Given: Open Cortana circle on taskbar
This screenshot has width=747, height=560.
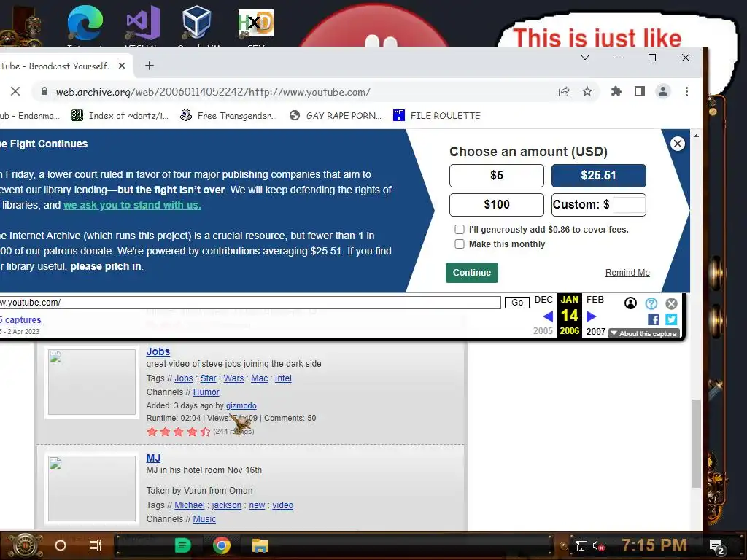Looking at the screenshot, I should pyautogui.click(x=61, y=545).
